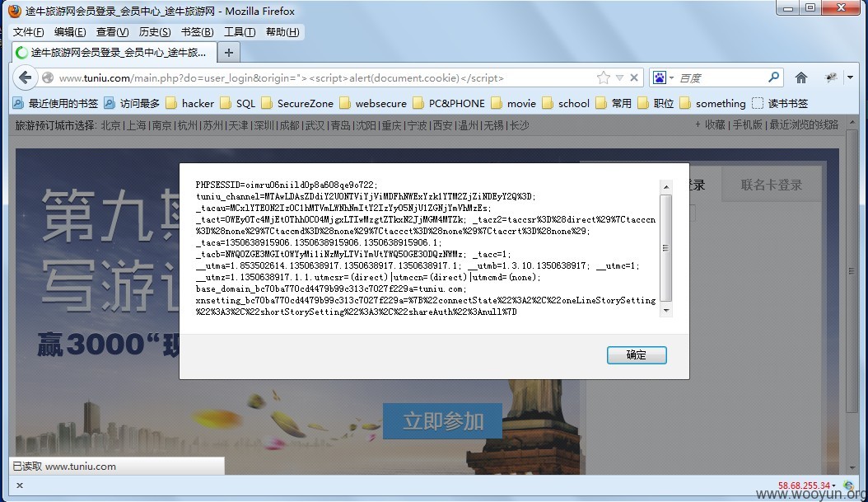Open the 编辑(E) menu

[70, 32]
